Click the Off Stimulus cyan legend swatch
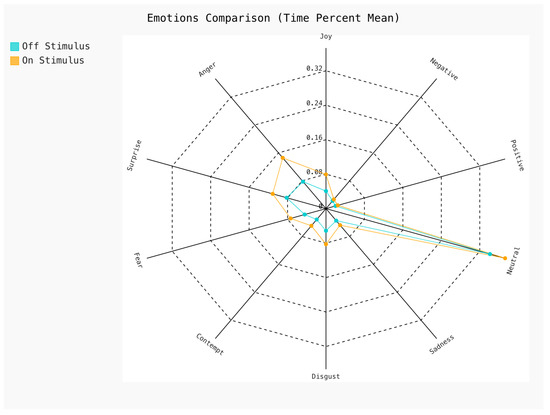This screenshot has width=550, height=415. coord(15,46)
